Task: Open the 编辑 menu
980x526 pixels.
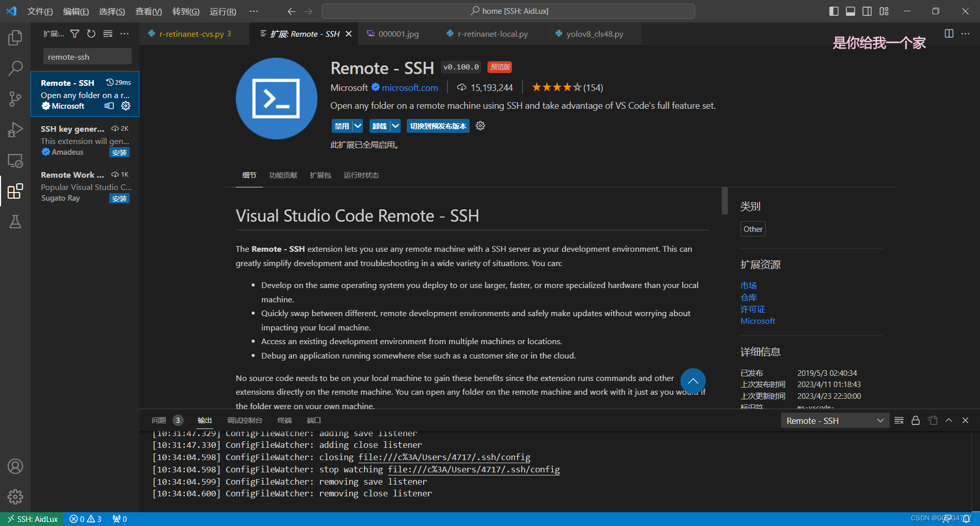Action: 76,11
